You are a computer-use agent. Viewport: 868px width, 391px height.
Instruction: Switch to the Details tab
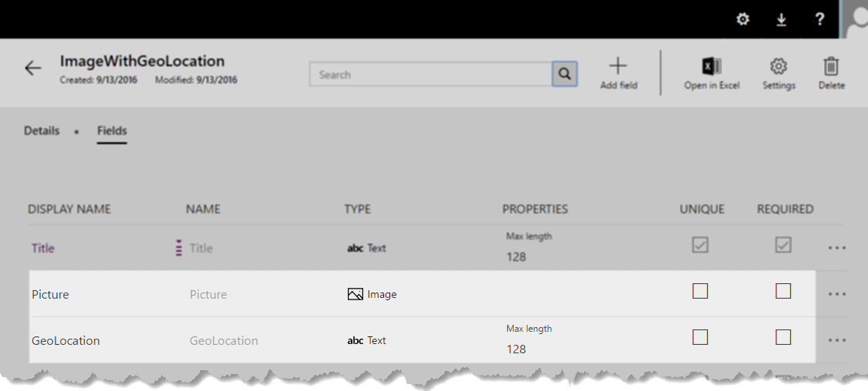pos(42,131)
